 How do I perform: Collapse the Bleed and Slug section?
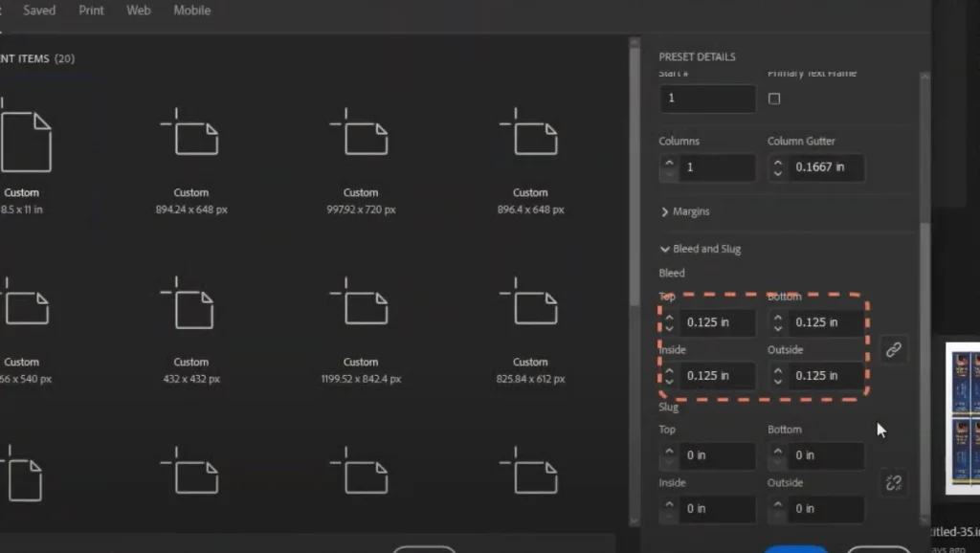click(x=701, y=250)
